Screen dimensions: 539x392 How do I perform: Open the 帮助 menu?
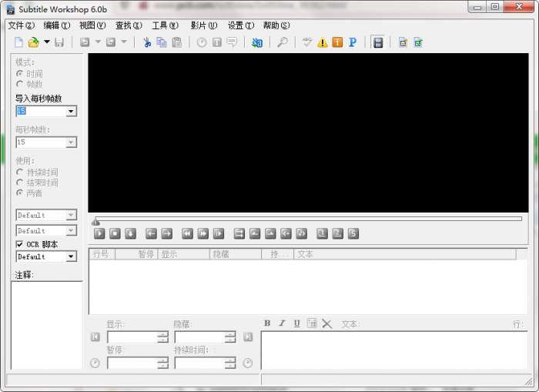276,25
